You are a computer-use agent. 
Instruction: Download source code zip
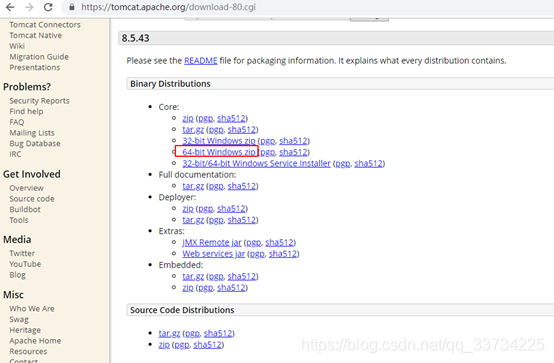(x=164, y=345)
